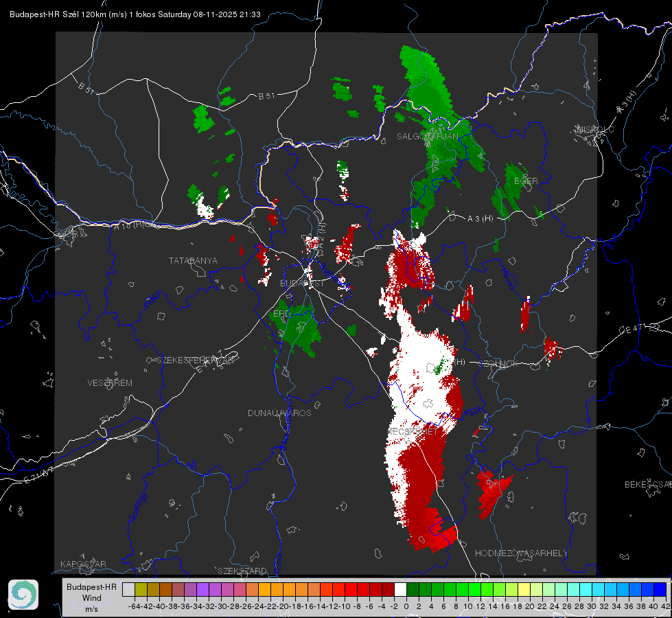Click the dark red legend swatch between -4 and -2
The height and width of the screenshot is (618, 672).
pos(388,589)
